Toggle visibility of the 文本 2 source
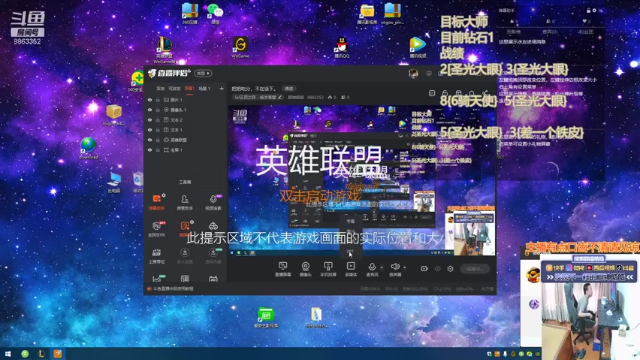Screen dimensions: 640x360 tap(150, 120)
